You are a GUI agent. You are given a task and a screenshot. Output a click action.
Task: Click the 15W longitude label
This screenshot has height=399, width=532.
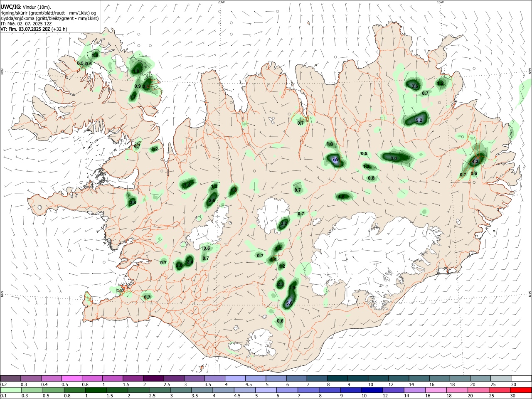440,2
